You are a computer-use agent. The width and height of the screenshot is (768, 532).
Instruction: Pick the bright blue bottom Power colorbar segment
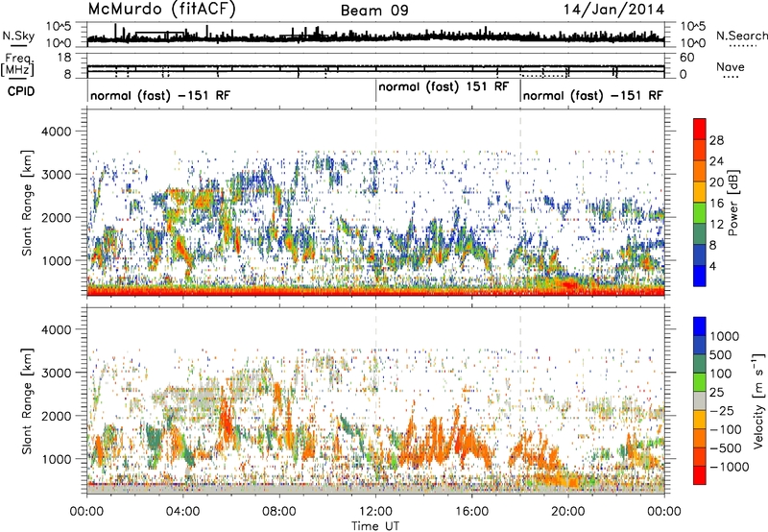tap(700, 276)
